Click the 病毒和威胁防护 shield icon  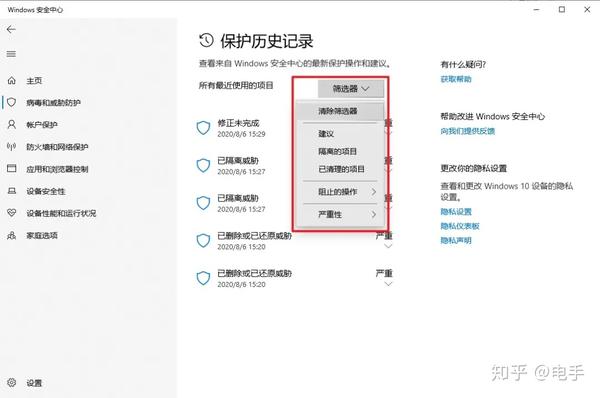coord(12,102)
